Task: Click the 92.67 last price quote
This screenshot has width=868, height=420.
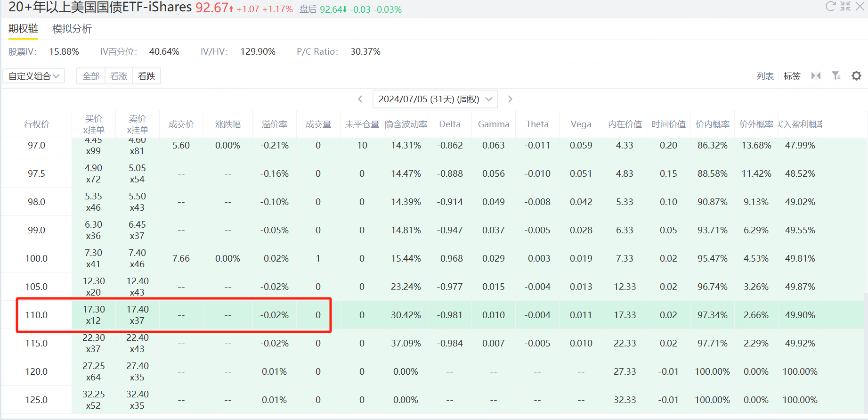Action: [x=212, y=8]
